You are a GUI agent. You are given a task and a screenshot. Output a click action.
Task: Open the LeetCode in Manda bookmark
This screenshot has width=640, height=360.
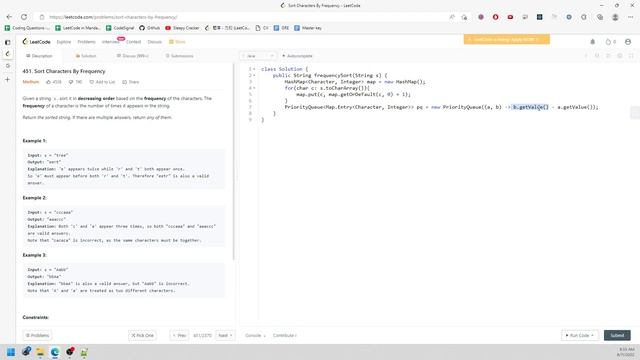coord(78,28)
